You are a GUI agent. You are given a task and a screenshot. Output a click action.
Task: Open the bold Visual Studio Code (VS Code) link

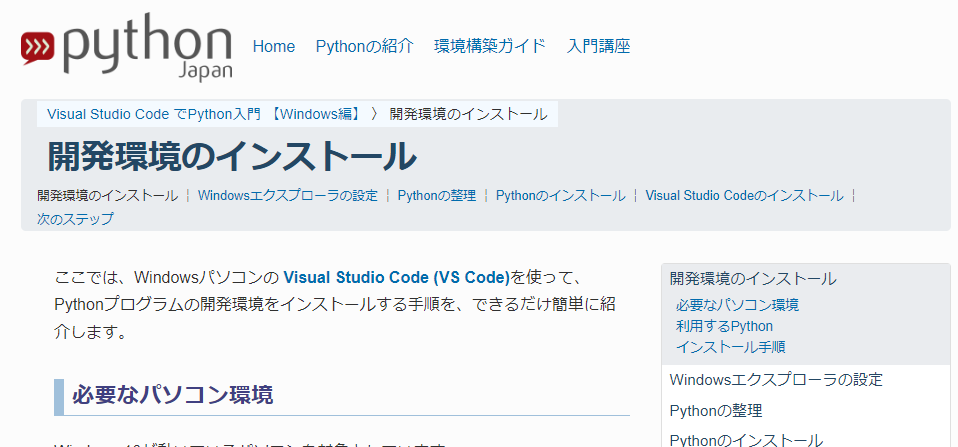click(397, 278)
